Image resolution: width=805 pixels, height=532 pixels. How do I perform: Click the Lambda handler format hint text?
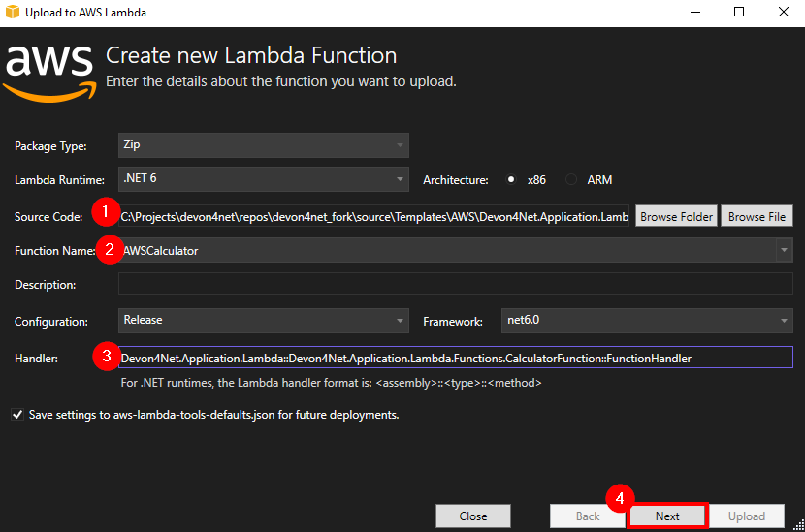(331, 383)
